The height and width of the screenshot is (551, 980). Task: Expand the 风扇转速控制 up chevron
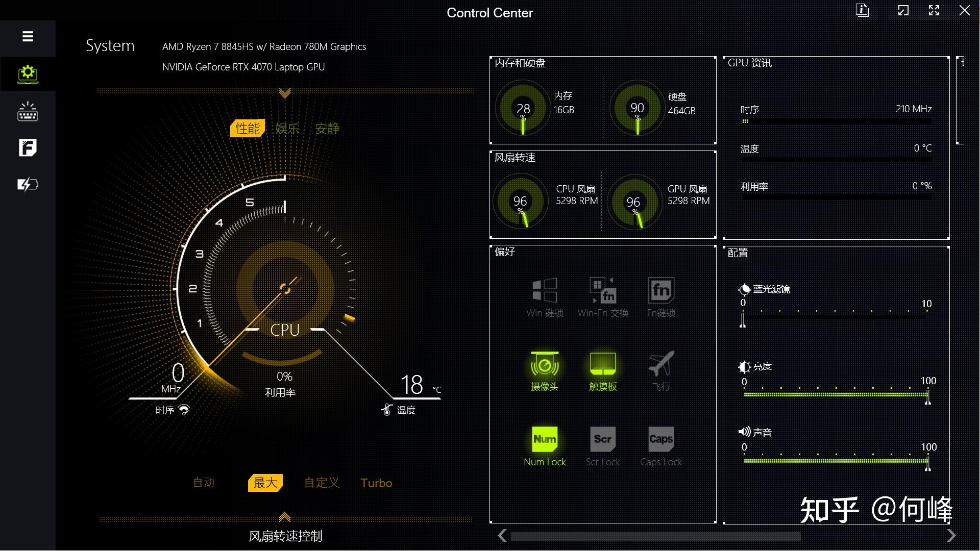point(285,517)
